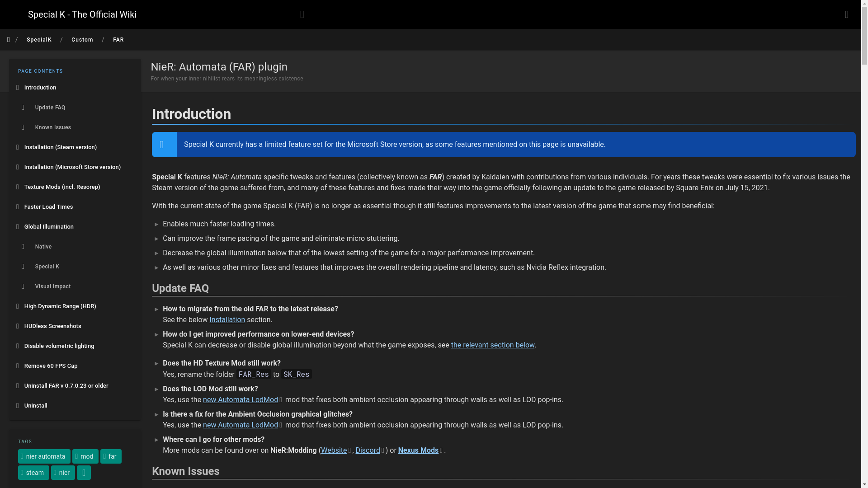The image size is (868, 488).
Task: Click the mod tag
Action: click(85, 456)
